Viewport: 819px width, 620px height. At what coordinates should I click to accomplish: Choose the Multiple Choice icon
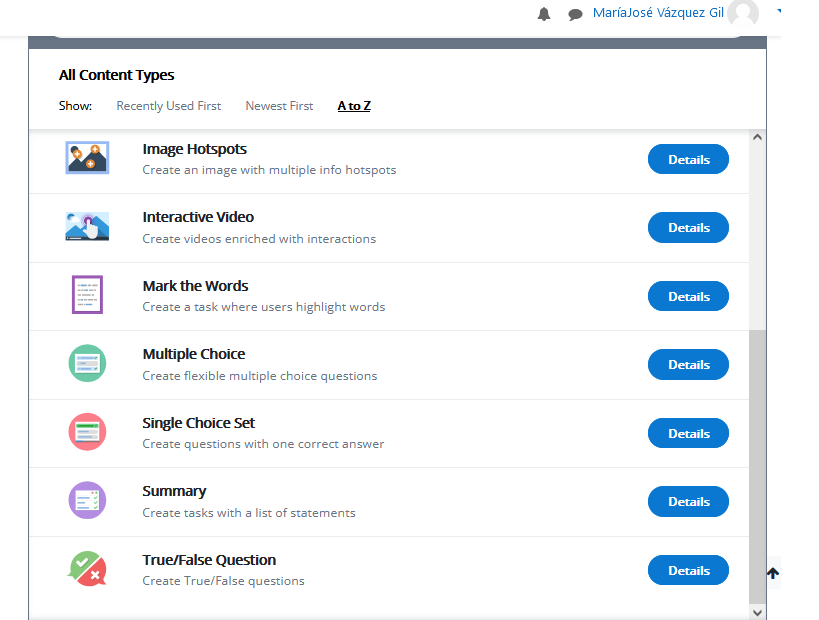click(x=87, y=363)
